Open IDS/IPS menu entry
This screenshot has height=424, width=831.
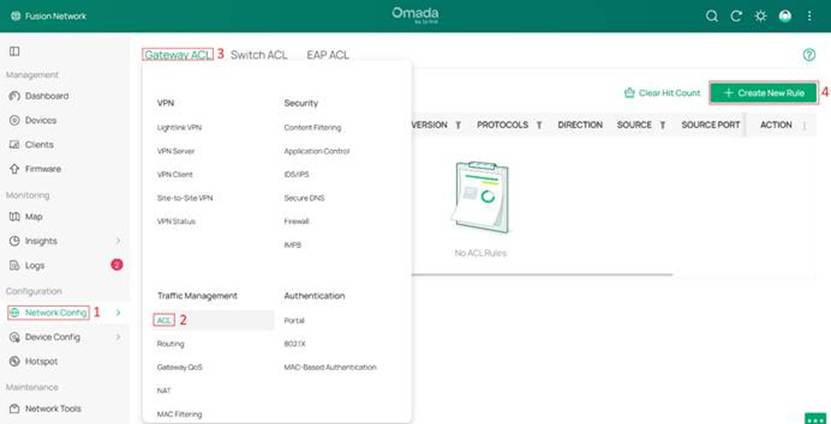[x=296, y=174]
